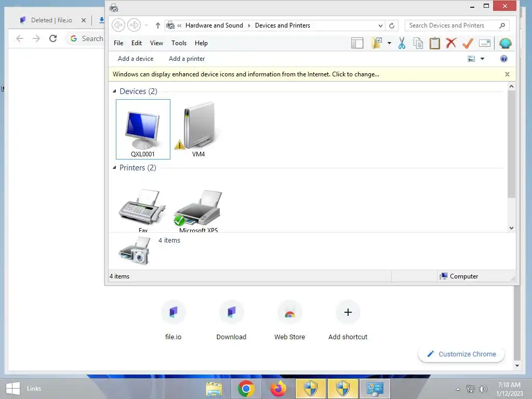
Task: Click the up one level arrow
Action: click(x=158, y=25)
